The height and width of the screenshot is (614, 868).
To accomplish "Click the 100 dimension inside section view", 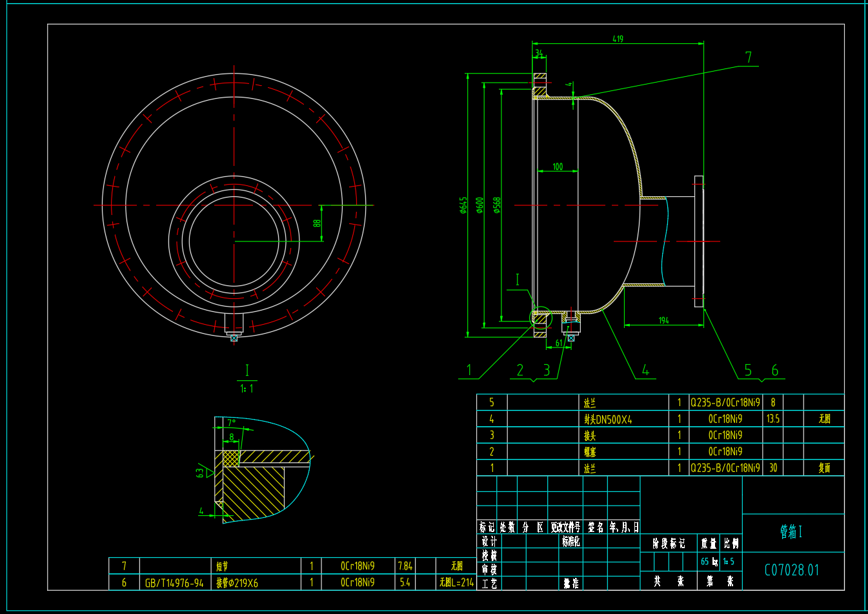I will pyautogui.click(x=558, y=167).
